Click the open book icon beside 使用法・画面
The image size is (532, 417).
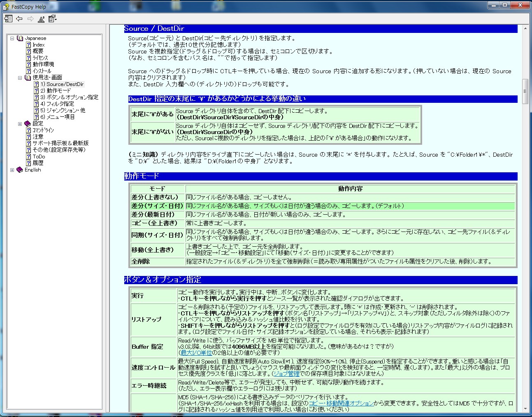click(x=28, y=77)
